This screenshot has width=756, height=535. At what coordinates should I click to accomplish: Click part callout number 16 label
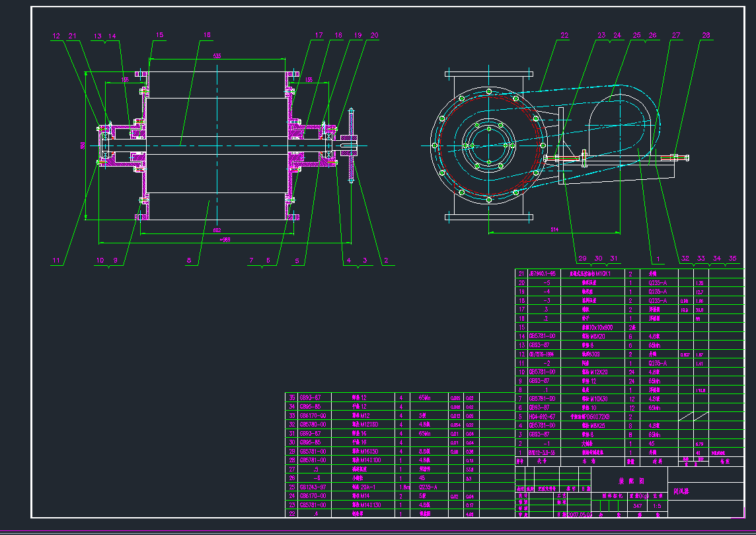pyautogui.click(x=207, y=36)
